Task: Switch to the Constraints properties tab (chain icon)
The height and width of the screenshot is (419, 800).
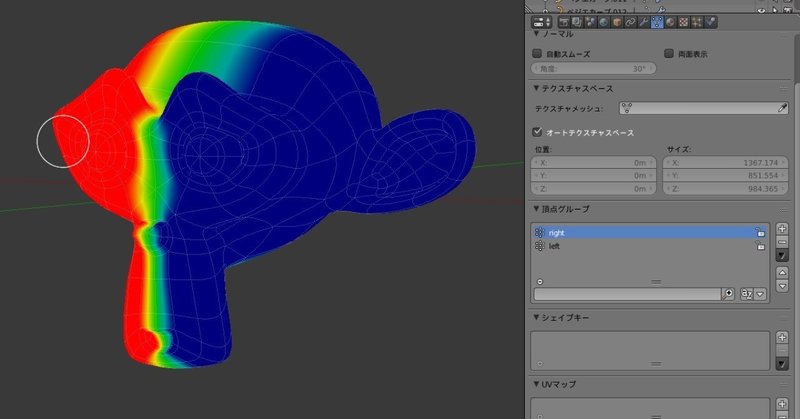Action: coord(630,22)
